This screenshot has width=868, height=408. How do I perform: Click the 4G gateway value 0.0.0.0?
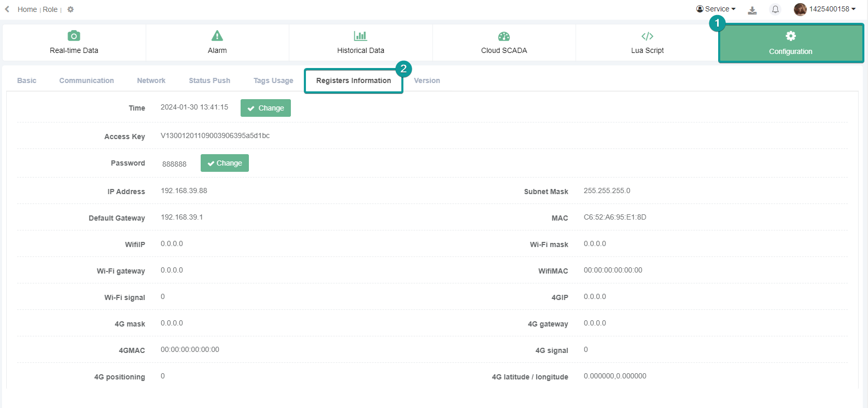595,323
